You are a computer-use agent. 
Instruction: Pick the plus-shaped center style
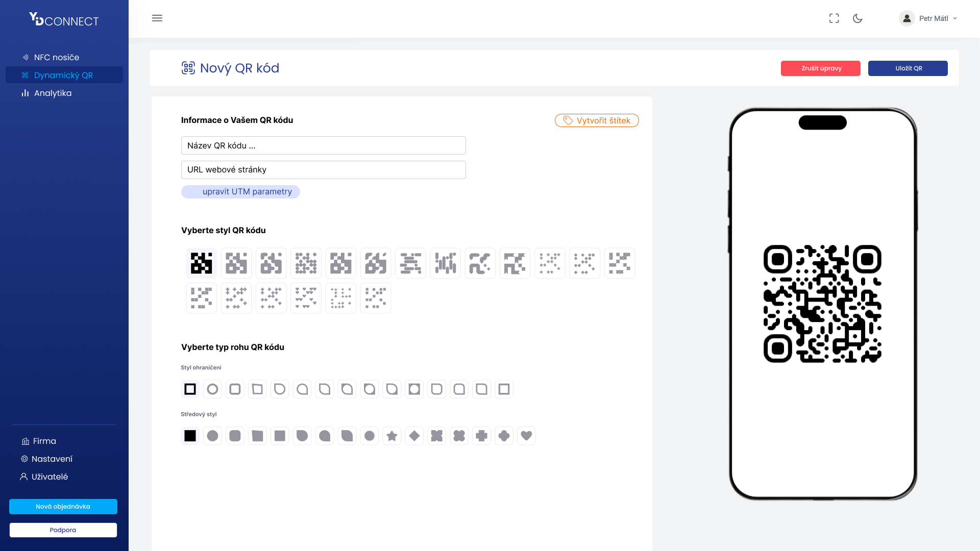point(481,436)
